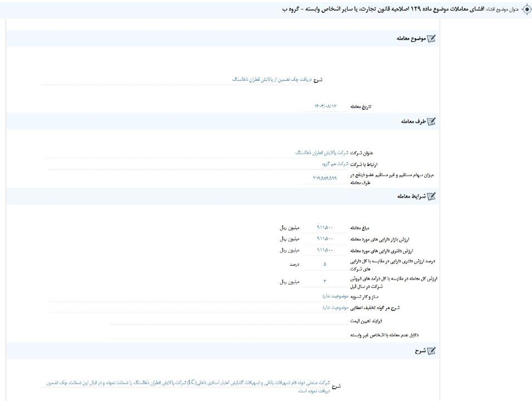532x401 pixels.
Task: Click the ساز و کار تسویه value
Action: click(x=335, y=296)
